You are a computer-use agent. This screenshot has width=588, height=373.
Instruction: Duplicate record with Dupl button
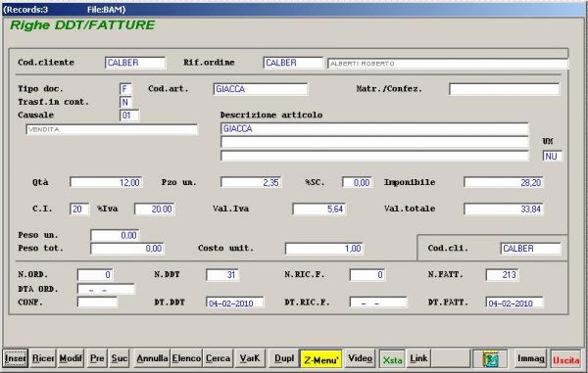point(284,358)
